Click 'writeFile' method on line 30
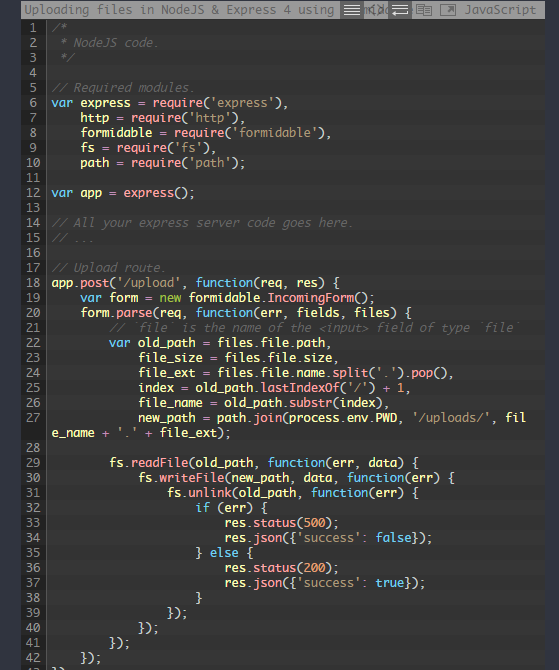Viewport: 559px width, 670px height. tap(192, 477)
